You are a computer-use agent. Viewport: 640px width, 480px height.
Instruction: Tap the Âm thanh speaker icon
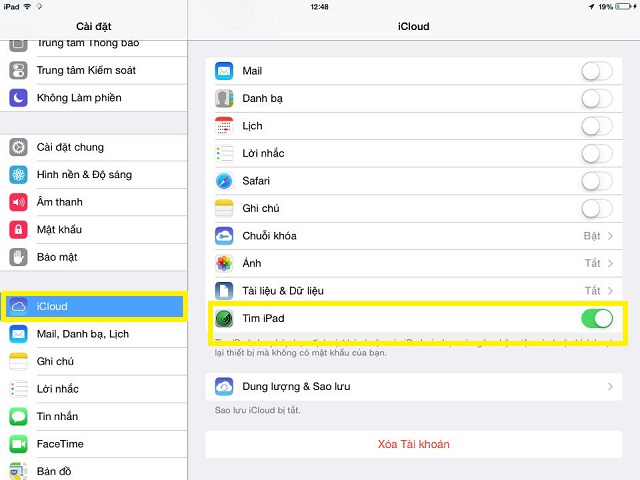[18, 202]
